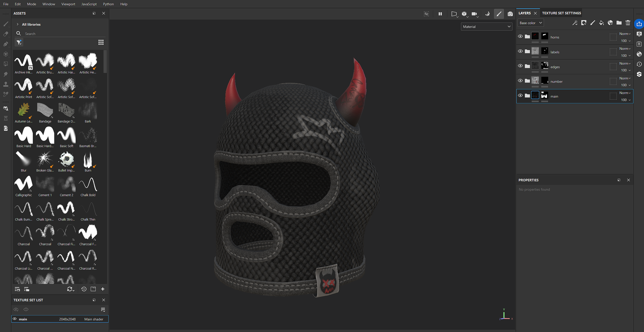Switch to Texture Set Settings tab
The image size is (644, 332).
click(x=561, y=13)
